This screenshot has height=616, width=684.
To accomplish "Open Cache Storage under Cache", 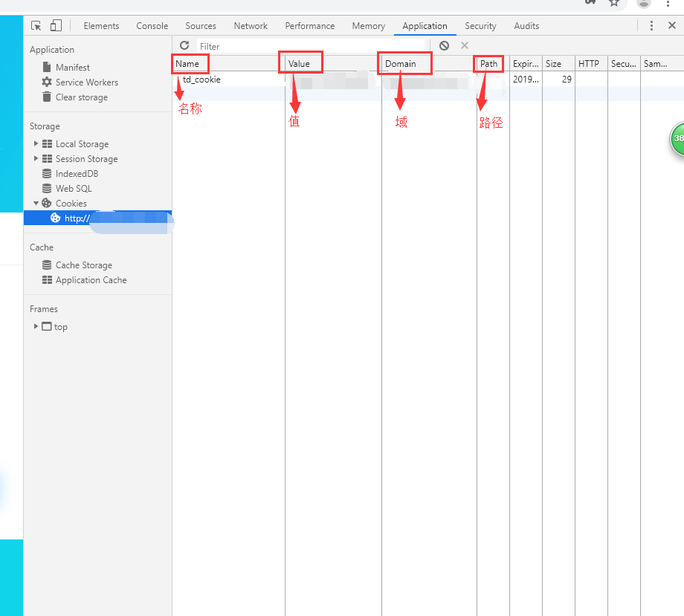I will click(84, 265).
